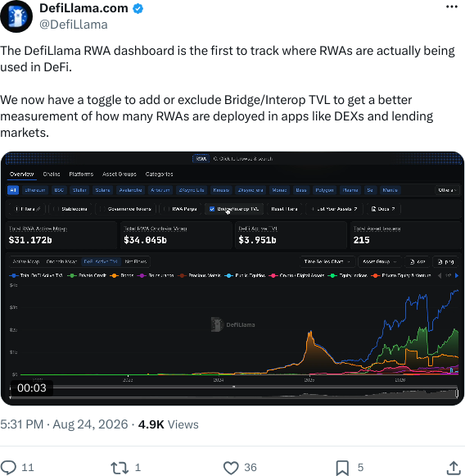Open the share icon options
465x476 pixels.
(454, 468)
